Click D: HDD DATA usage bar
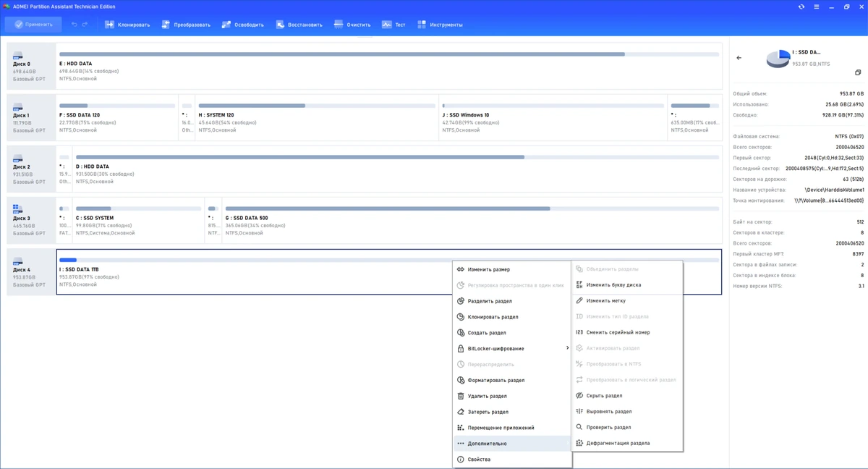The height and width of the screenshot is (469, 868). (x=398, y=157)
